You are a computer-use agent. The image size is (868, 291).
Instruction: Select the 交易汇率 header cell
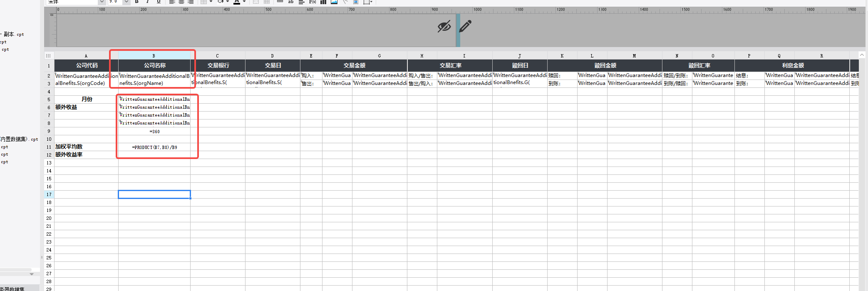tap(450, 66)
